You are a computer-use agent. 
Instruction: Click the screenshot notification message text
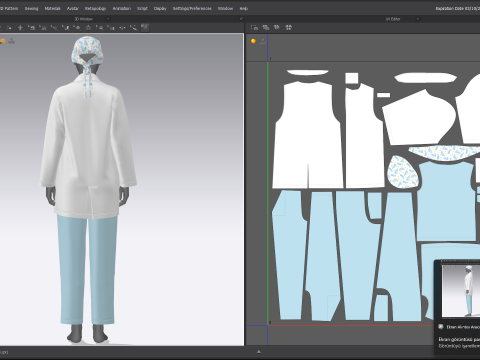click(x=459, y=343)
